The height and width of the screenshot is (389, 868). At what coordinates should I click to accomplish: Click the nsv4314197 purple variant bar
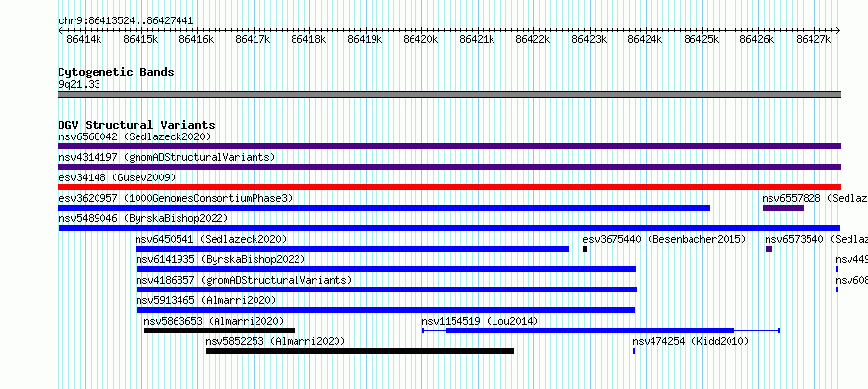(x=449, y=167)
